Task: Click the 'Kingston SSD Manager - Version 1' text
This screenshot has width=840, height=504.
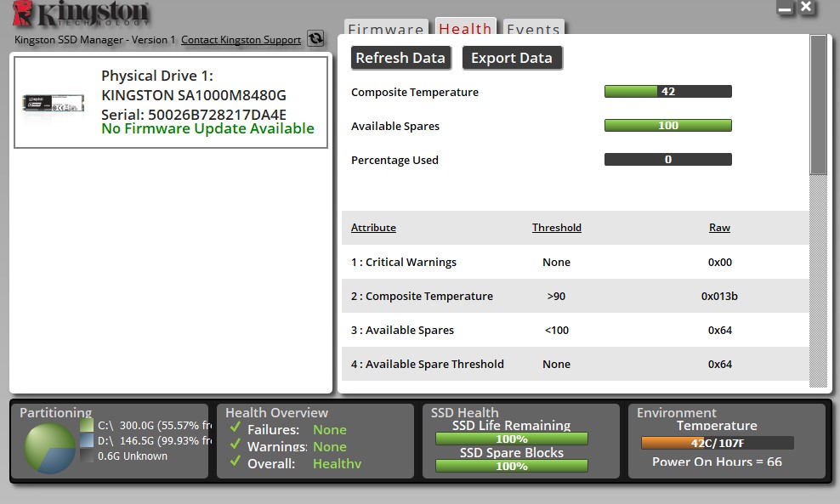Action: [95, 40]
